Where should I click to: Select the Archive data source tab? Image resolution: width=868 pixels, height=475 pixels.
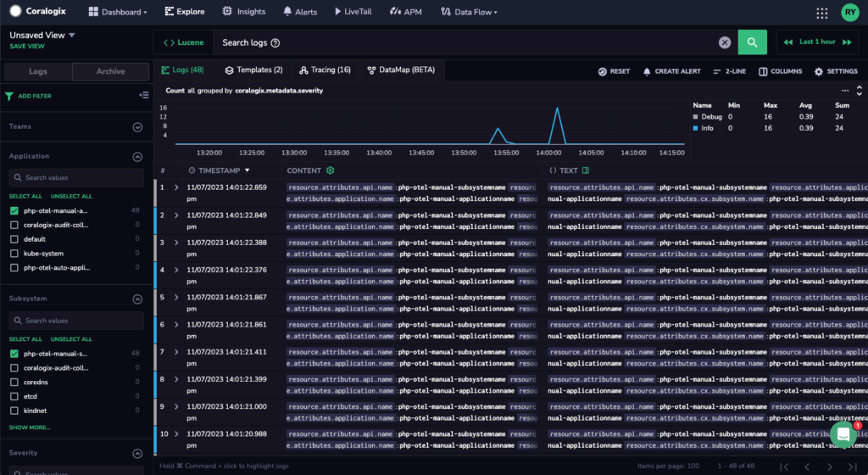[111, 71]
